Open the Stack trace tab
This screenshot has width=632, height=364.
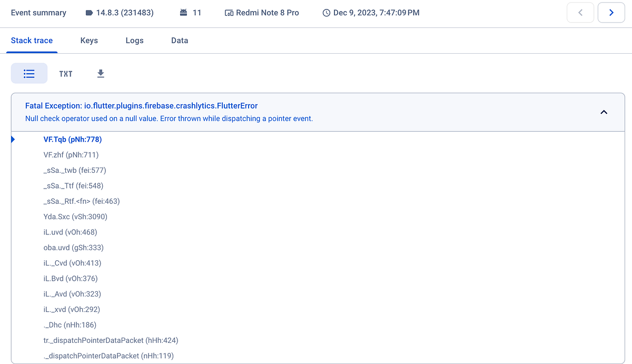(32, 40)
